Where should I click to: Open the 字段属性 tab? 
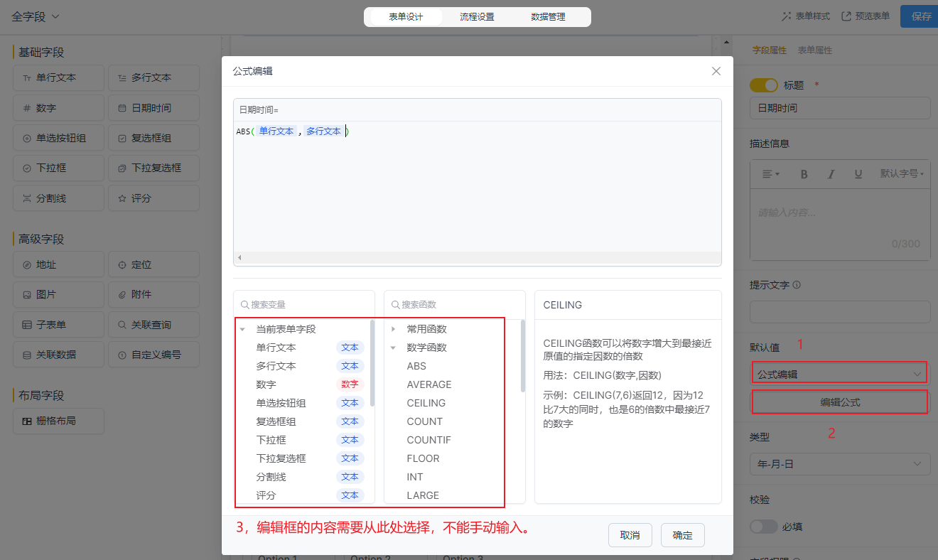770,50
